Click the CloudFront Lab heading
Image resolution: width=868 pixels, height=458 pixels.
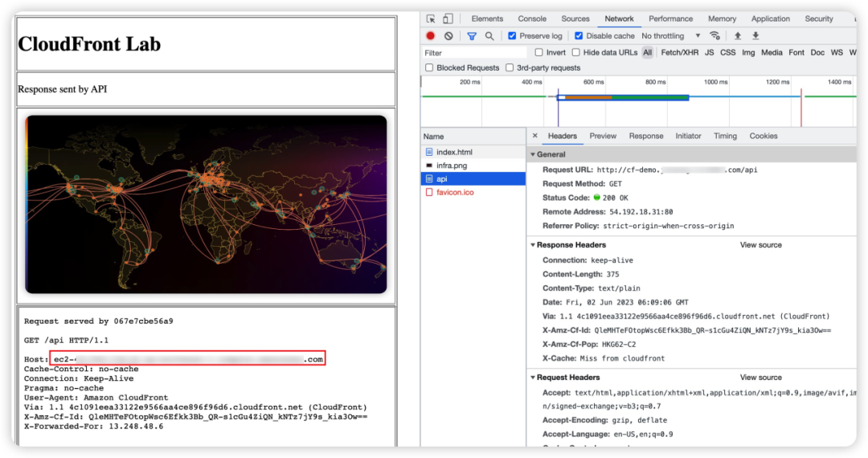[89, 43]
